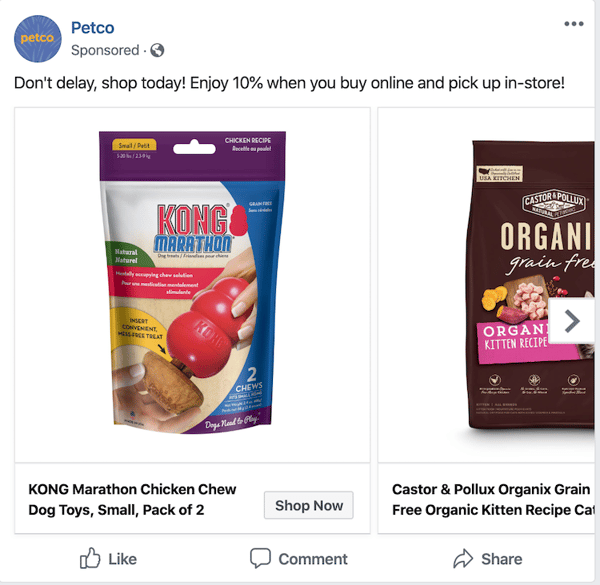Click the Like text label
Screen dimensions: 600x585
[x=122, y=559]
